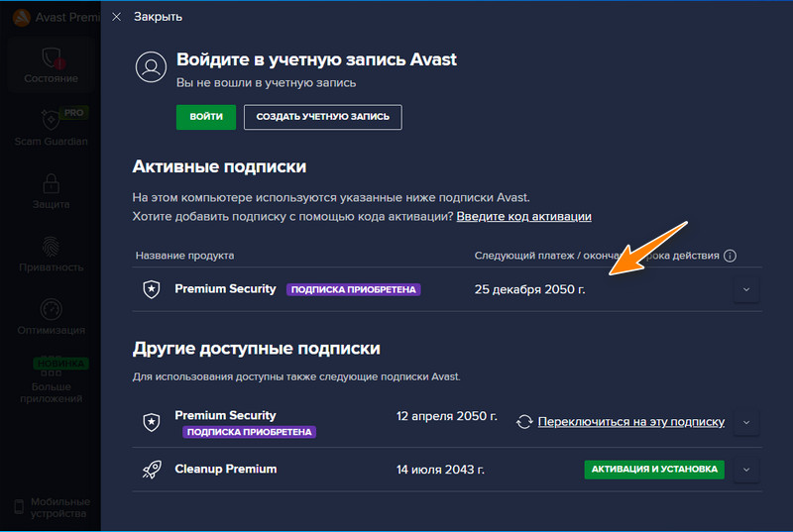Click the switch-subscription refresh arrows icon
This screenshot has width=793, height=532.
(x=524, y=422)
